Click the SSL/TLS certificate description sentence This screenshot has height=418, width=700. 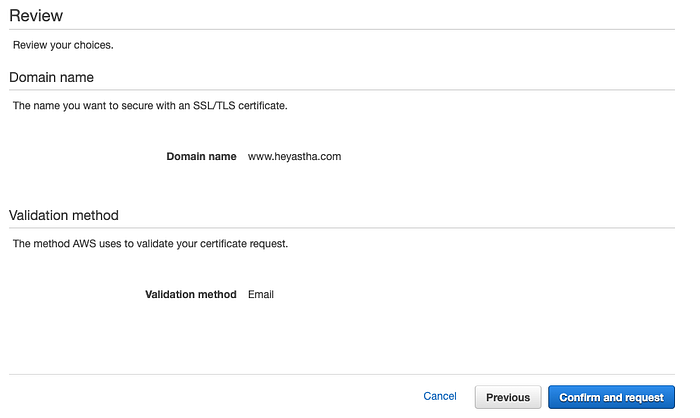[x=150, y=106]
